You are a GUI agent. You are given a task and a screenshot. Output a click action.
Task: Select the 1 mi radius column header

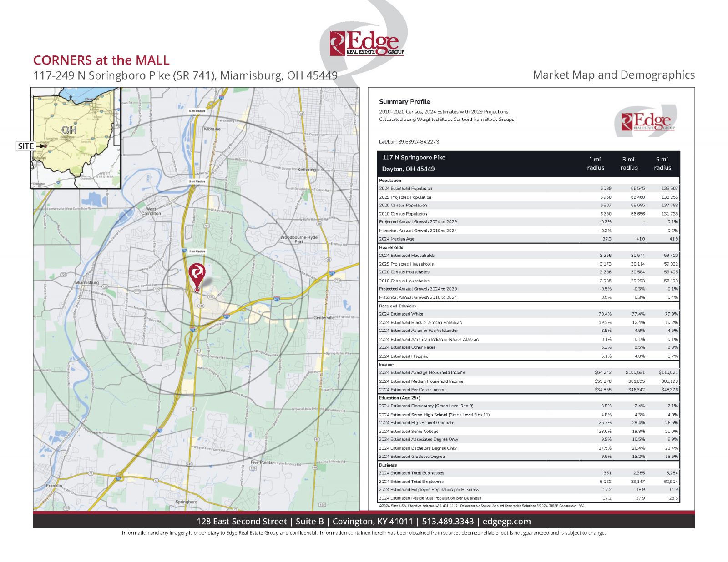coord(595,164)
